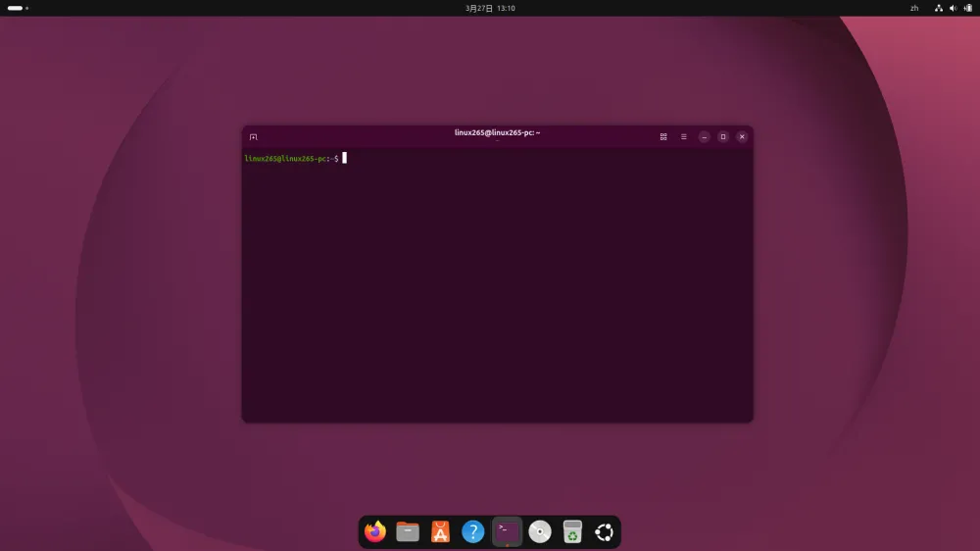Click the volume speaker icon
This screenshot has height=551, width=980.
click(954, 8)
